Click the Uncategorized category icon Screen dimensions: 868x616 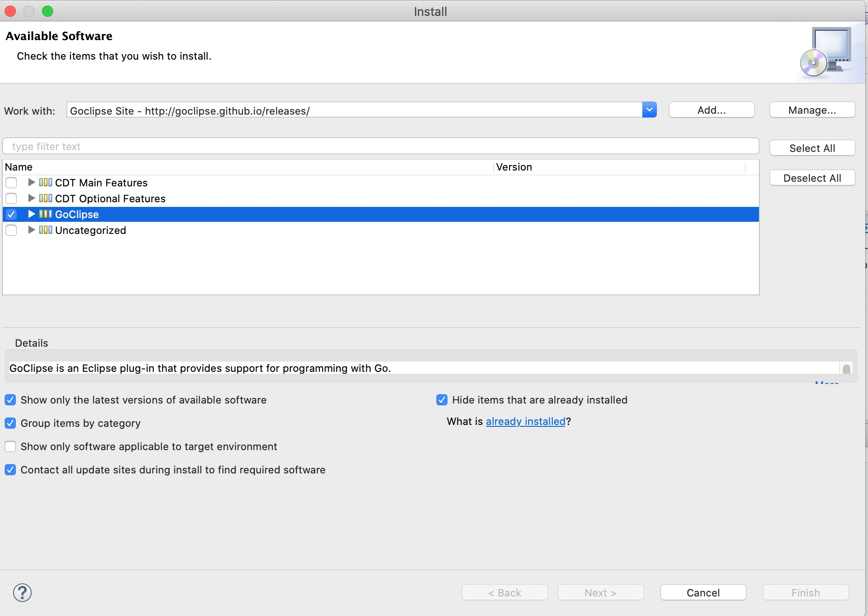[x=45, y=230]
